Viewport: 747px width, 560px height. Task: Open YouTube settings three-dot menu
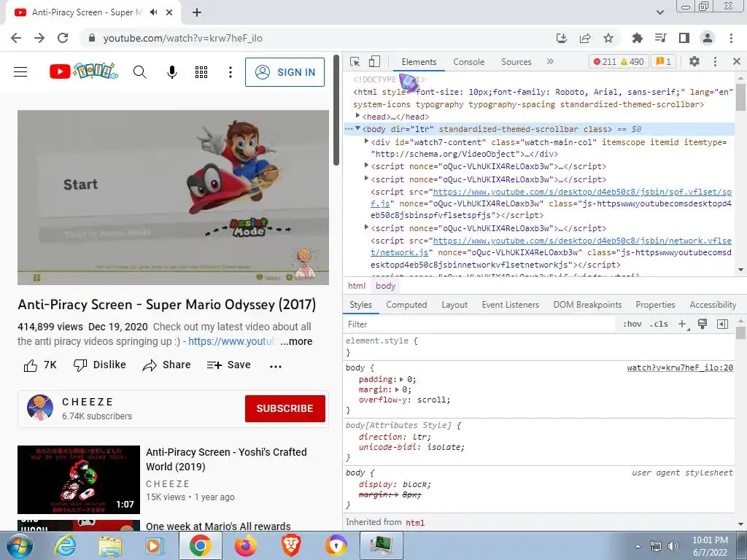231,72
